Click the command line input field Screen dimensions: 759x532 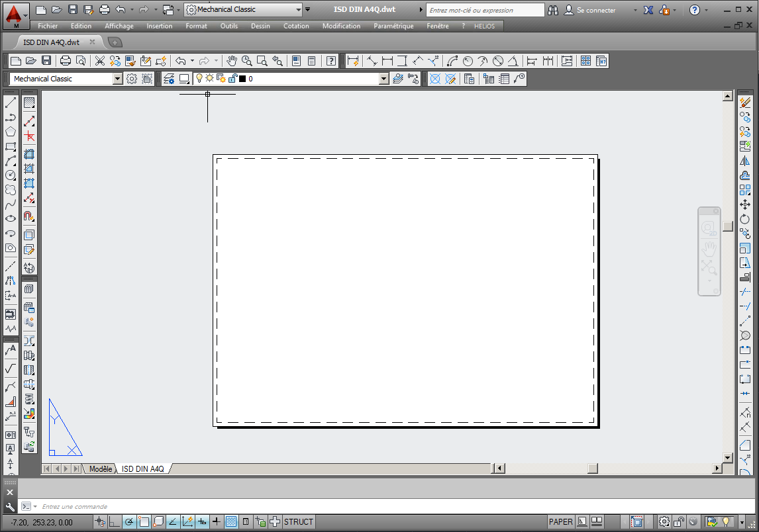tap(265, 506)
